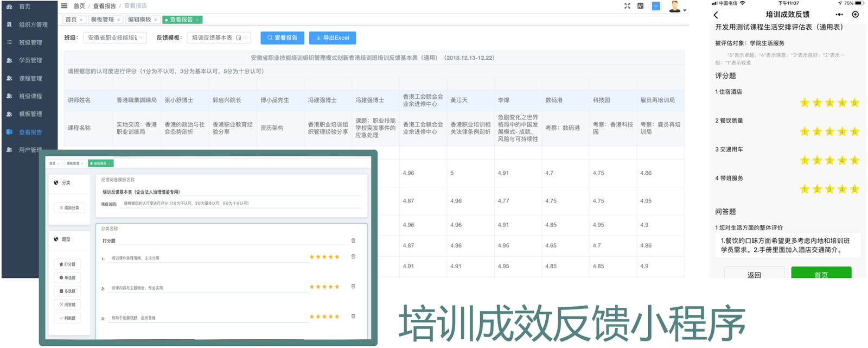The image size is (868, 348).
Task: Open the user avatar dropdown
Action: 677,7
